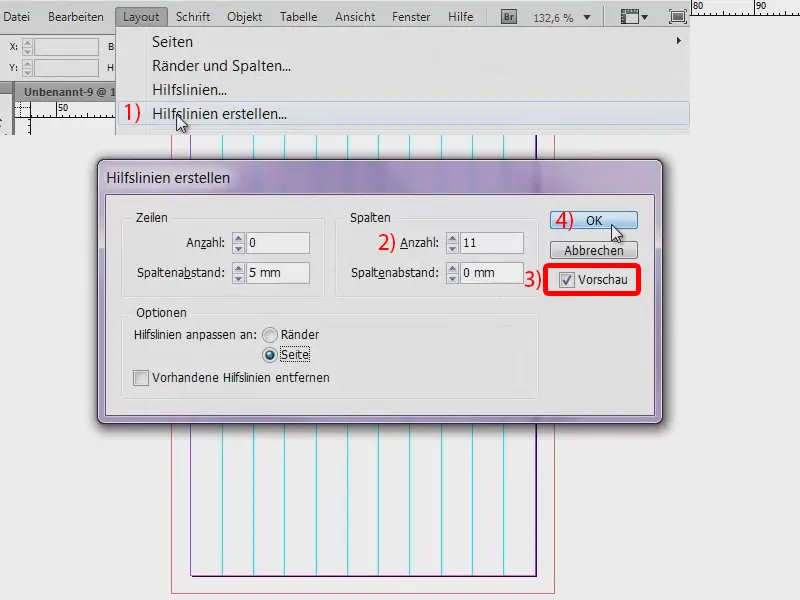Viewport: 800px width, 600px height.
Task: Open the Bearbeiten menu
Action: (76, 17)
